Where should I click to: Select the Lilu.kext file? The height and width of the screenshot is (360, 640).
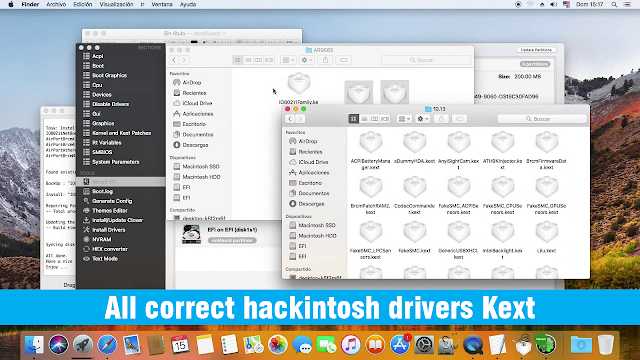click(547, 238)
